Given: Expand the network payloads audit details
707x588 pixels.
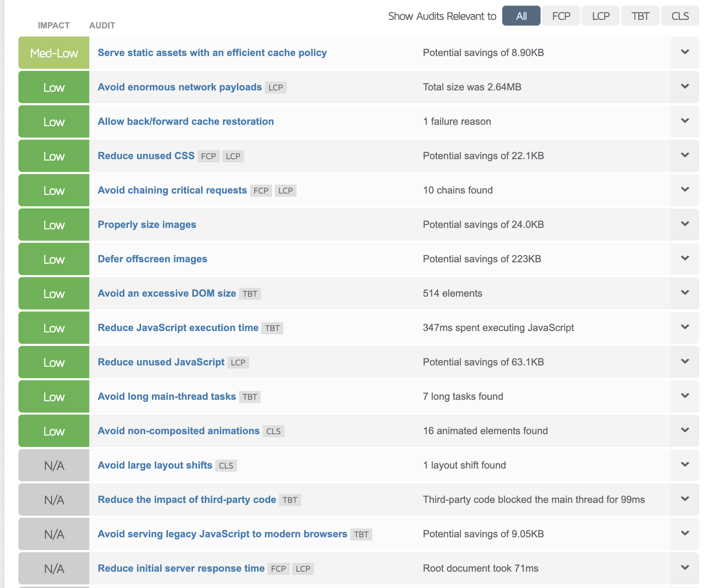Looking at the screenshot, I should [685, 87].
